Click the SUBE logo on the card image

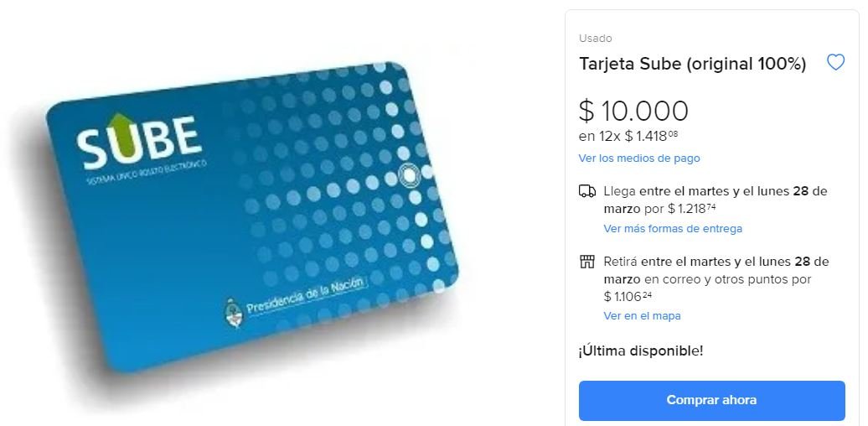point(138,142)
